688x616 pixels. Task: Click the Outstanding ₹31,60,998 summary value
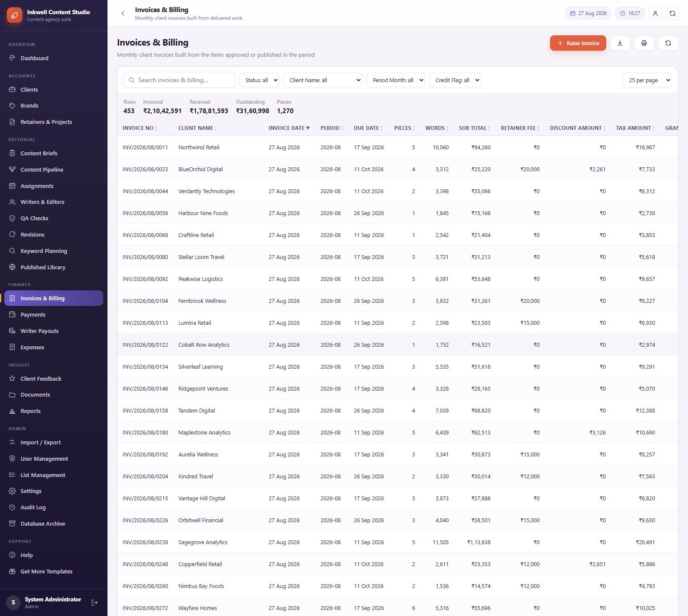coord(252,111)
